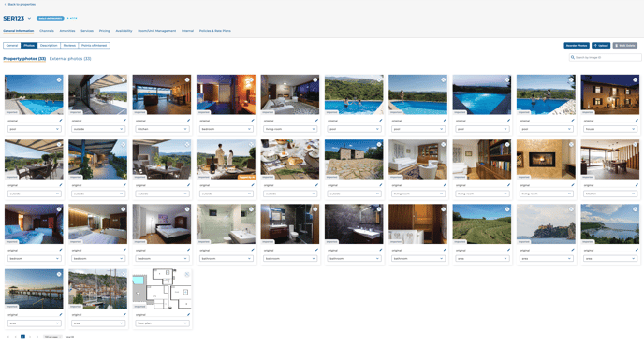Screen dimensions: 644x345
Task: Click the Upload button
Action: (600, 46)
